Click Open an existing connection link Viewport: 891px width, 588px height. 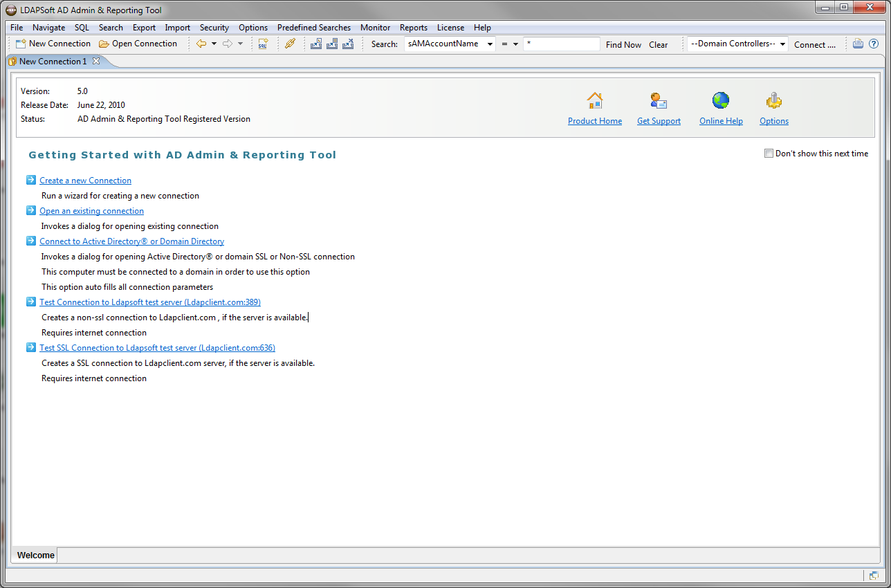[91, 211]
